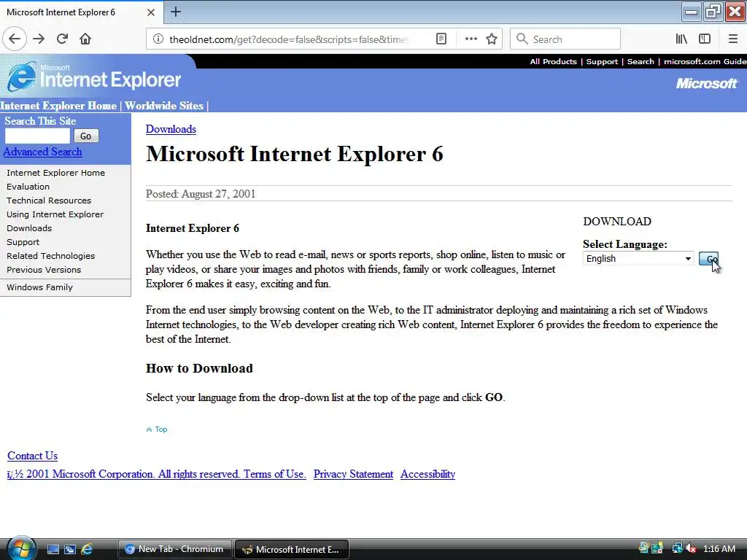Click the browser address bar URL
The height and width of the screenshot is (560, 747).
pyautogui.click(x=289, y=39)
